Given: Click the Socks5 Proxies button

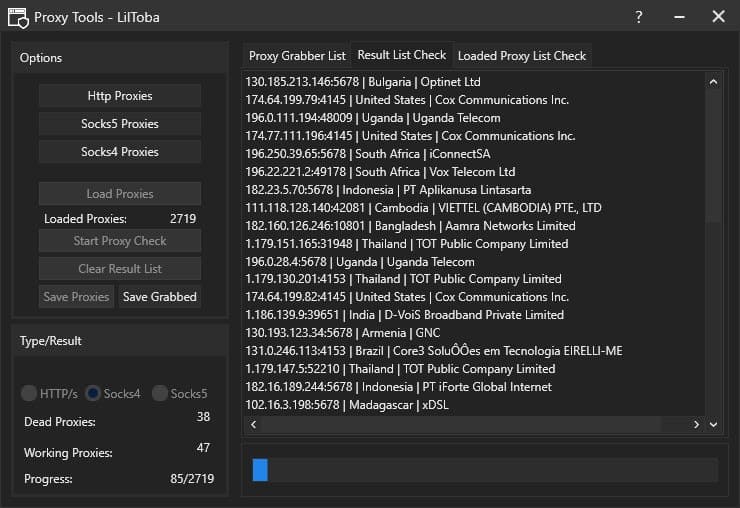Looking at the screenshot, I should point(120,124).
